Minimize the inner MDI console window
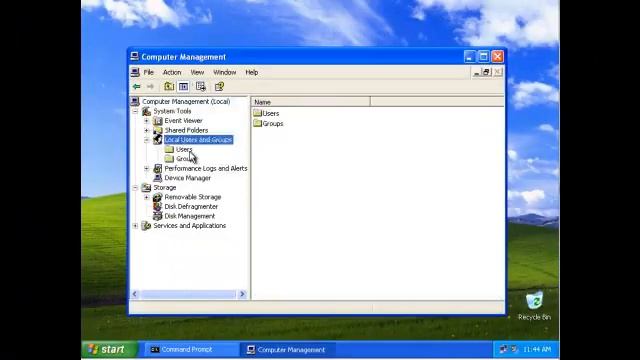Image resolution: width=640 pixels, height=360 pixels. (x=476, y=72)
